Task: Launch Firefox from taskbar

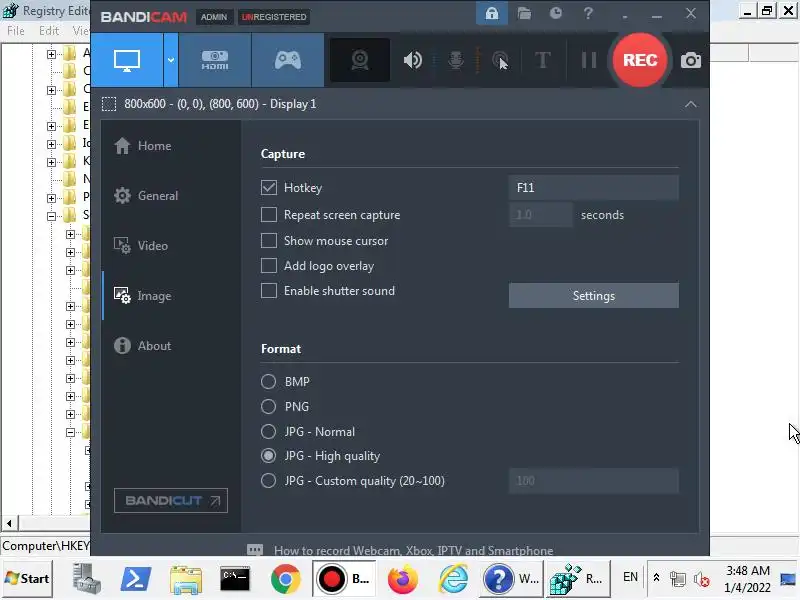Action: point(403,579)
